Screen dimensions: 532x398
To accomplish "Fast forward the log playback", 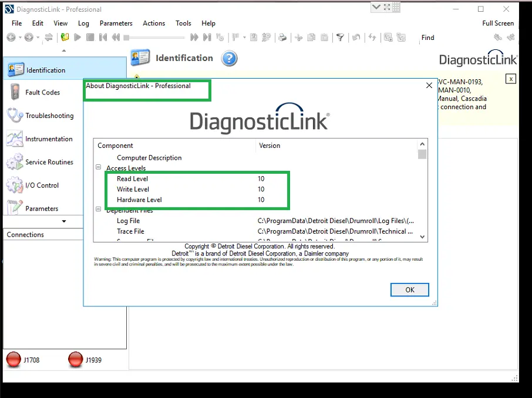I will [194, 38].
